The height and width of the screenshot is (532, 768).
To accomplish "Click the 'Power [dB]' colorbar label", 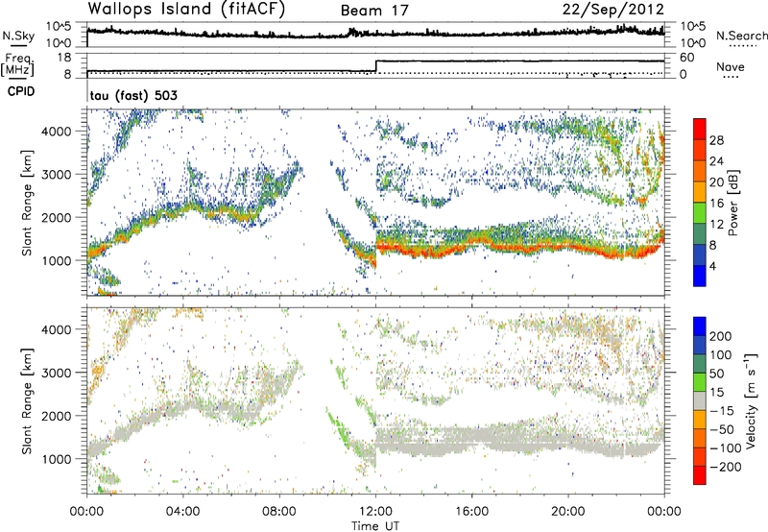I will 732,203.
